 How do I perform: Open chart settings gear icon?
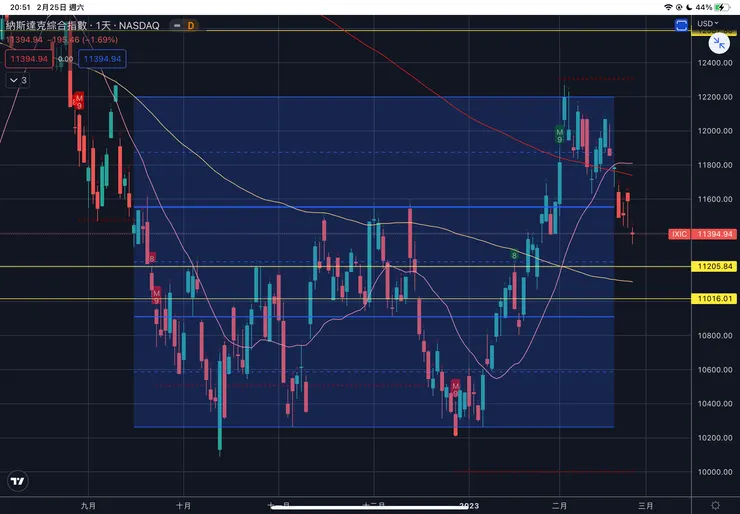(x=715, y=506)
